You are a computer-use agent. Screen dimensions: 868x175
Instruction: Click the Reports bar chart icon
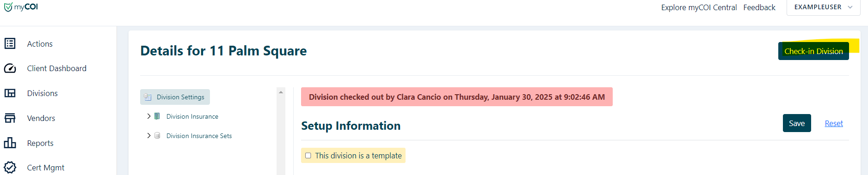pyautogui.click(x=10, y=143)
